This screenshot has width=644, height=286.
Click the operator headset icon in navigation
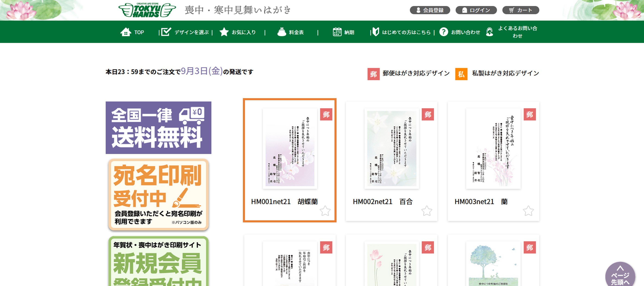[489, 32]
